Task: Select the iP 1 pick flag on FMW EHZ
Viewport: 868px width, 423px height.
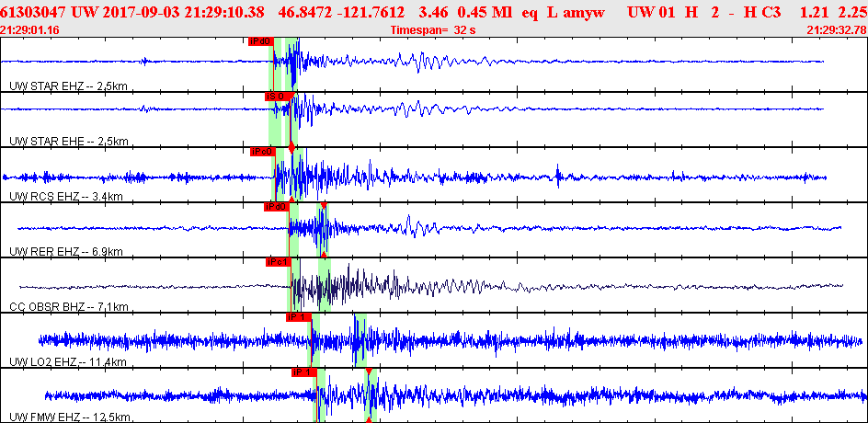Action: (304, 372)
